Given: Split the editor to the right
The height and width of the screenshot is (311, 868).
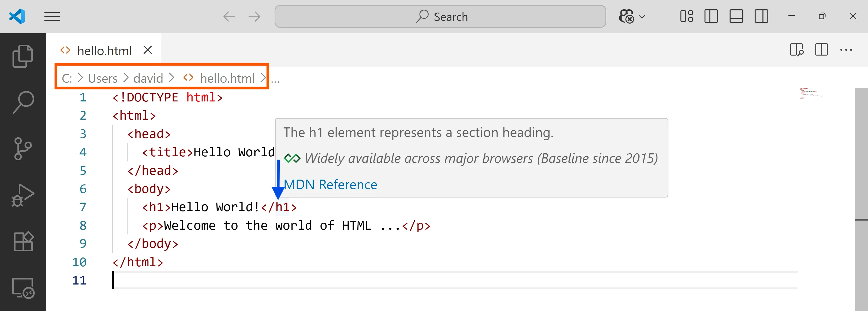Looking at the screenshot, I should coord(821,50).
